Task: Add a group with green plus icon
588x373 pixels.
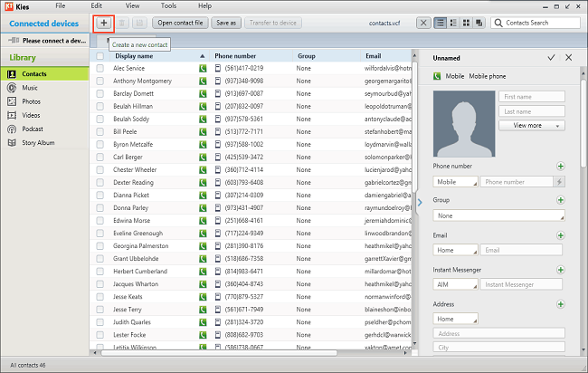Action: [x=560, y=200]
